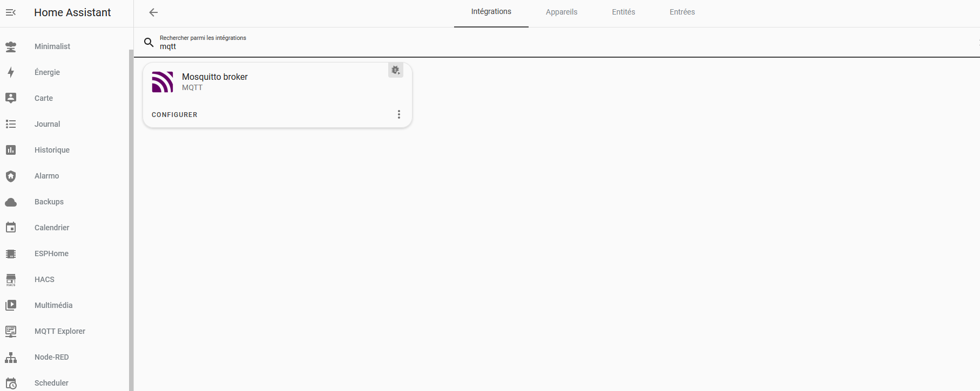
Task: Go back using the arrow icon
Action: (153, 12)
